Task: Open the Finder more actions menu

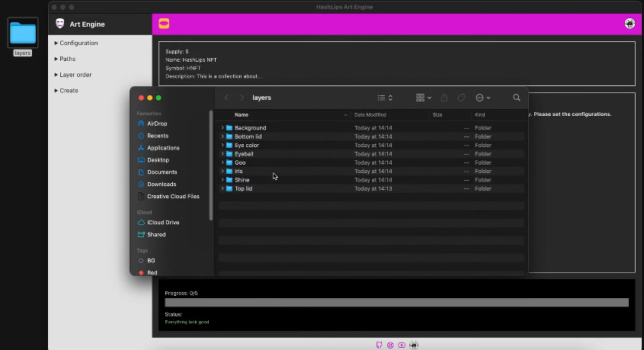Action: coord(482,98)
